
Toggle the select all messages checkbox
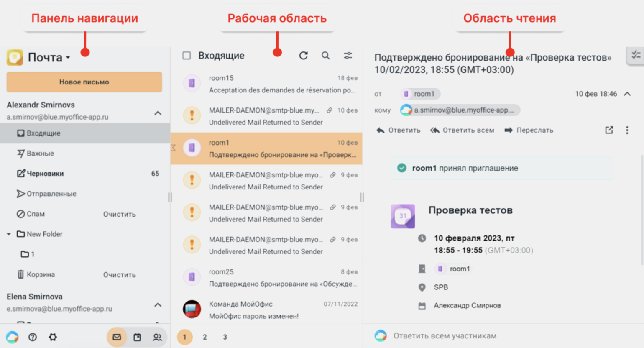[x=187, y=56]
